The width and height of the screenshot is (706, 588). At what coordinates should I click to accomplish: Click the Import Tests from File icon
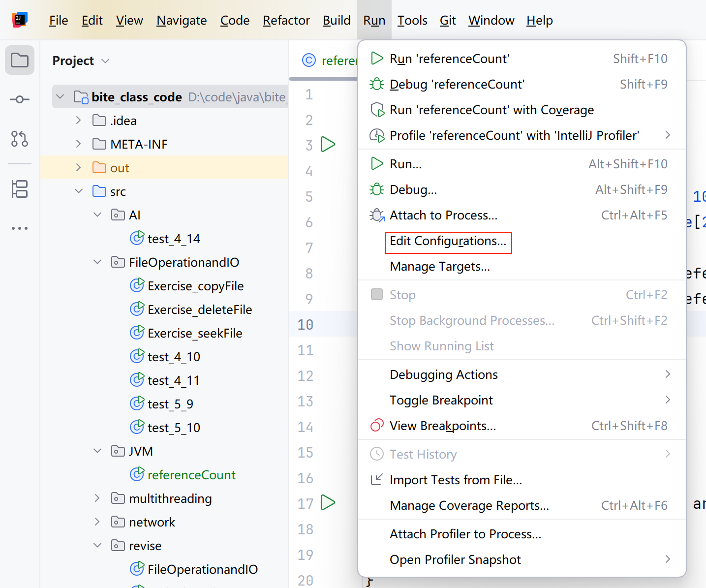click(x=377, y=479)
